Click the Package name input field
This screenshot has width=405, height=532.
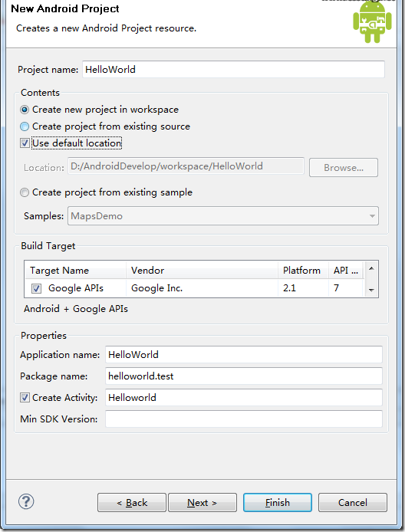click(x=244, y=376)
